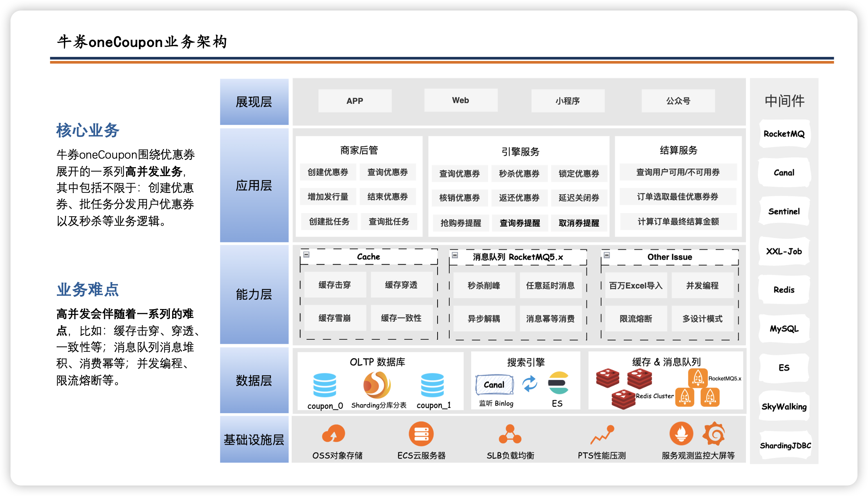The width and height of the screenshot is (868, 496).
Task: Click the 增加发行量 box
Action: pyautogui.click(x=328, y=197)
